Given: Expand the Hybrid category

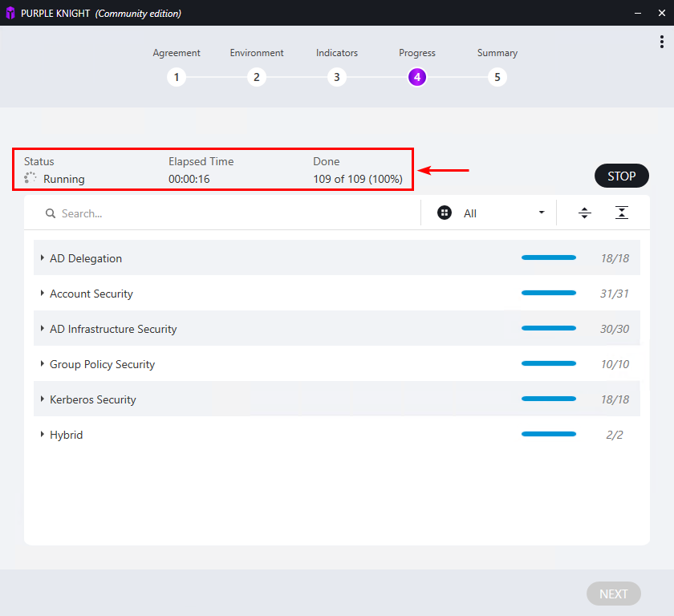Looking at the screenshot, I should 43,435.
